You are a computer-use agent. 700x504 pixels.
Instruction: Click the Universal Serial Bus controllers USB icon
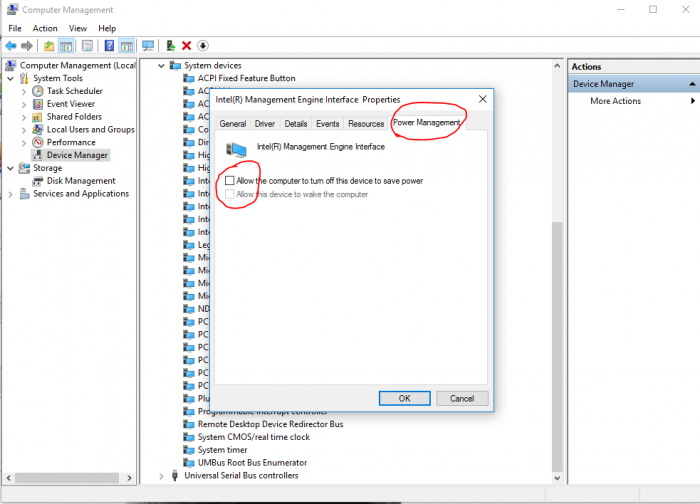click(175, 475)
